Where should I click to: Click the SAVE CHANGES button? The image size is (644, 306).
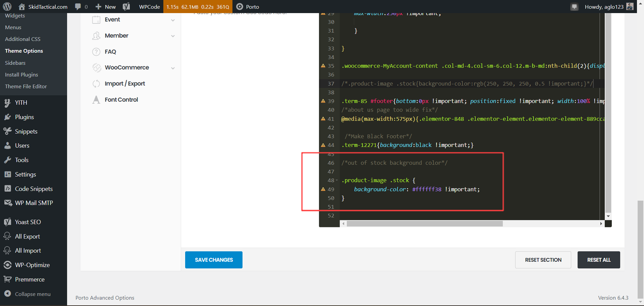pyautogui.click(x=214, y=260)
